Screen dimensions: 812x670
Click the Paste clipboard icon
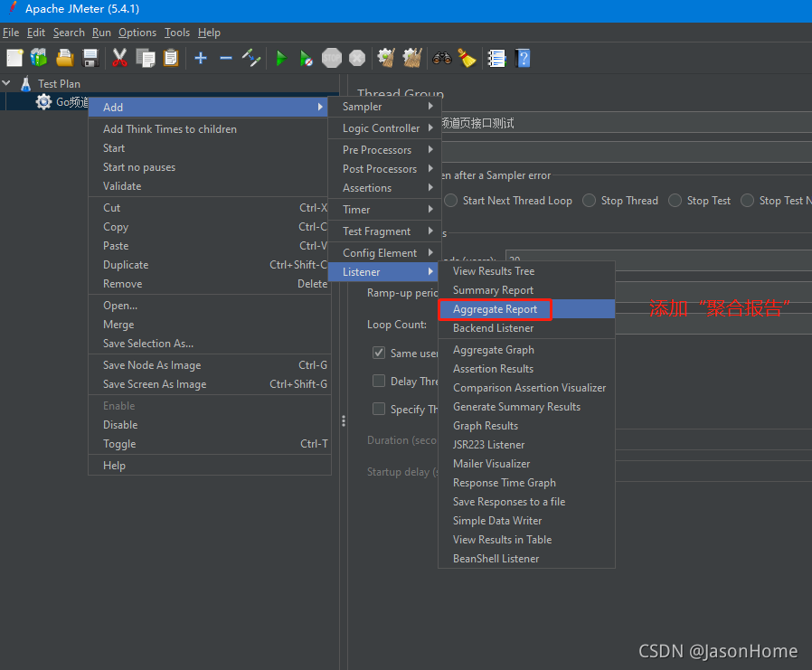pyautogui.click(x=171, y=58)
